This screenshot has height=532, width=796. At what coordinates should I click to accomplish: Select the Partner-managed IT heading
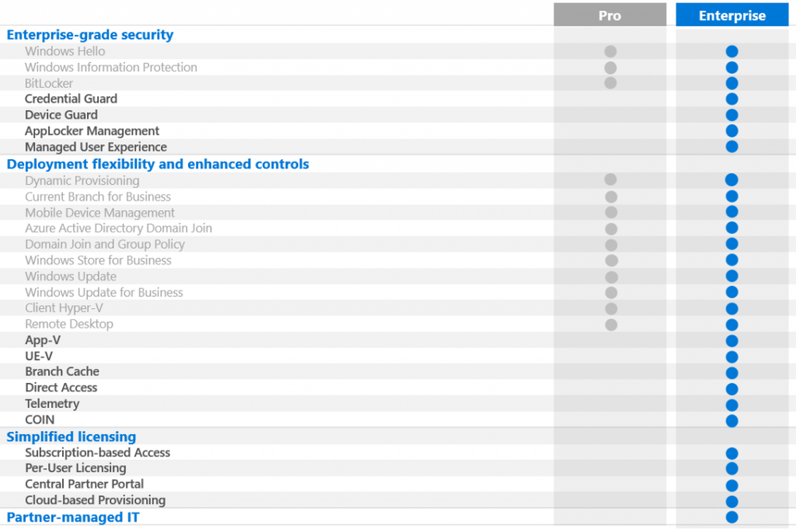pyautogui.click(x=73, y=518)
